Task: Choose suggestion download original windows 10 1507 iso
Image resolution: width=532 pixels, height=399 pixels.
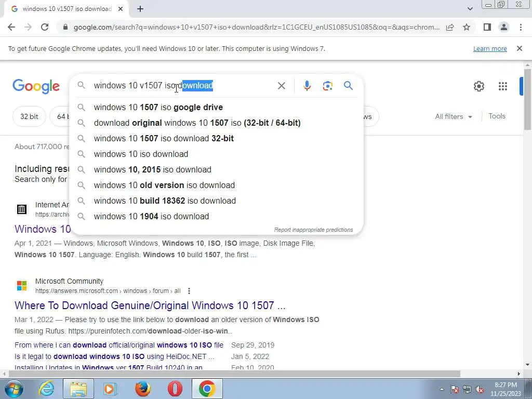Action: tap(216, 123)
